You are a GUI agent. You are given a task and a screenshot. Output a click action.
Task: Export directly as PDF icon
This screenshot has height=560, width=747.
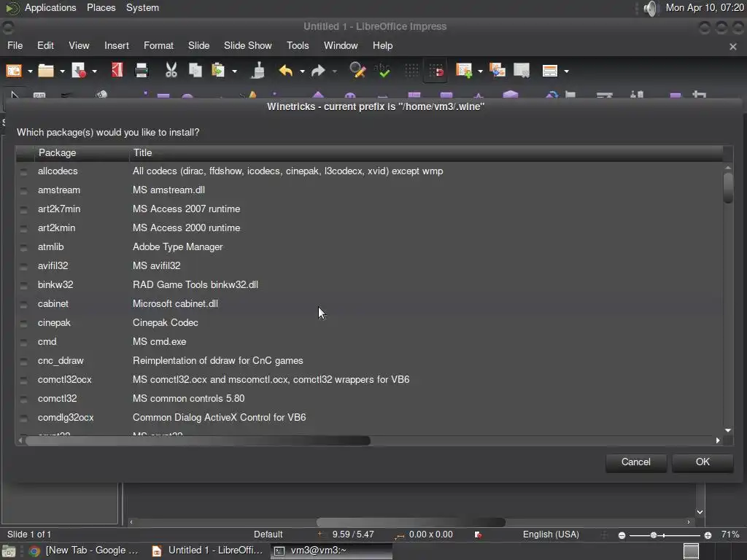point(117,71)
